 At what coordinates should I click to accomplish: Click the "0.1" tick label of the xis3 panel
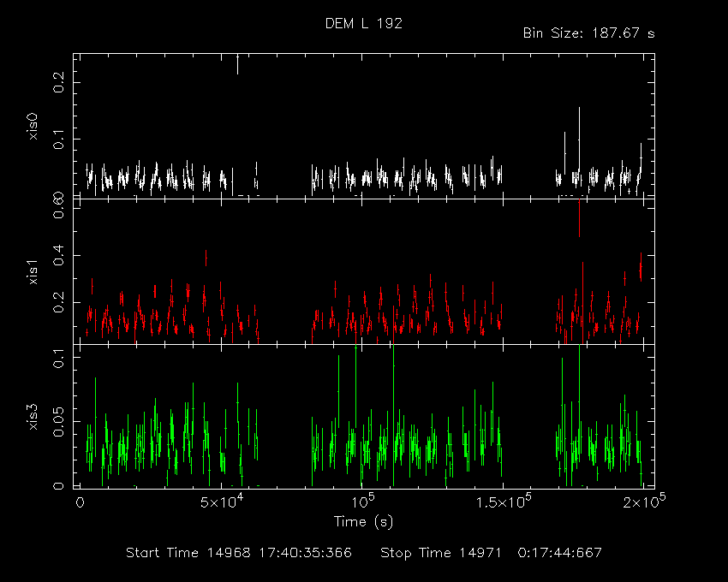[59, 359]
